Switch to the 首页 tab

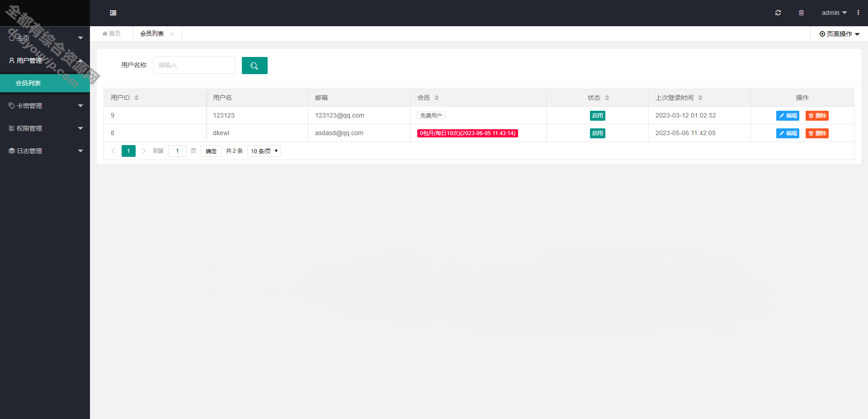[x=112, y=33]
